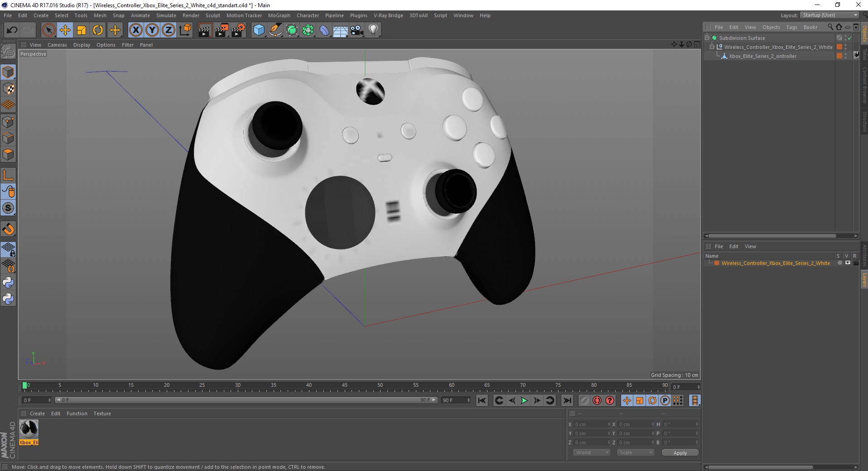The image size is (868, 471).
Task: Open the deformer Bend icon
Action: pos(324,30)
